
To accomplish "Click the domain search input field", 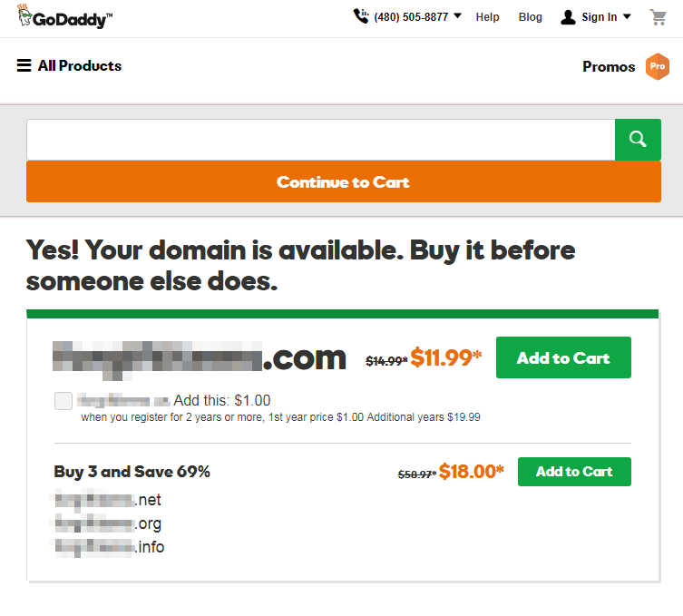I will click(320, 139).
